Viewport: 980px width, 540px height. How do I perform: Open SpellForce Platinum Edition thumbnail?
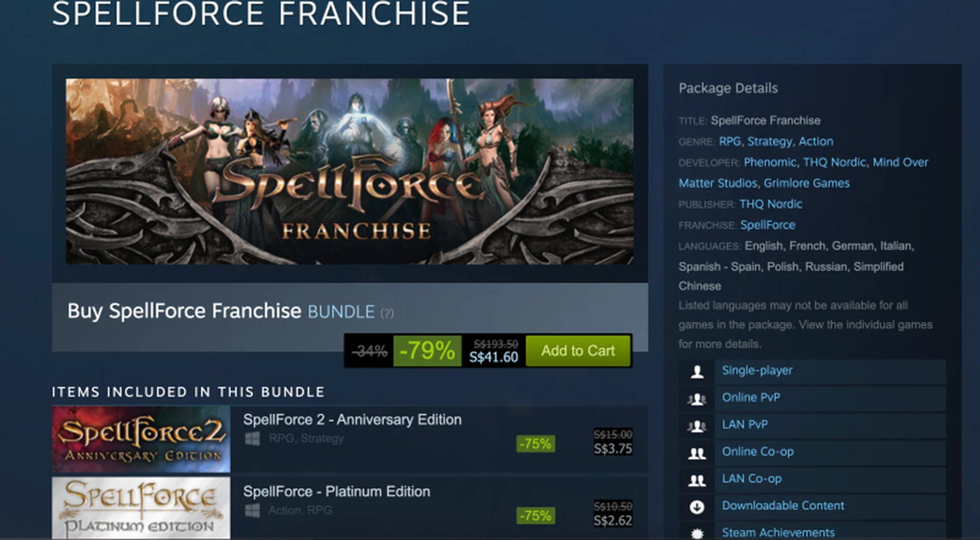pos(141,508)
